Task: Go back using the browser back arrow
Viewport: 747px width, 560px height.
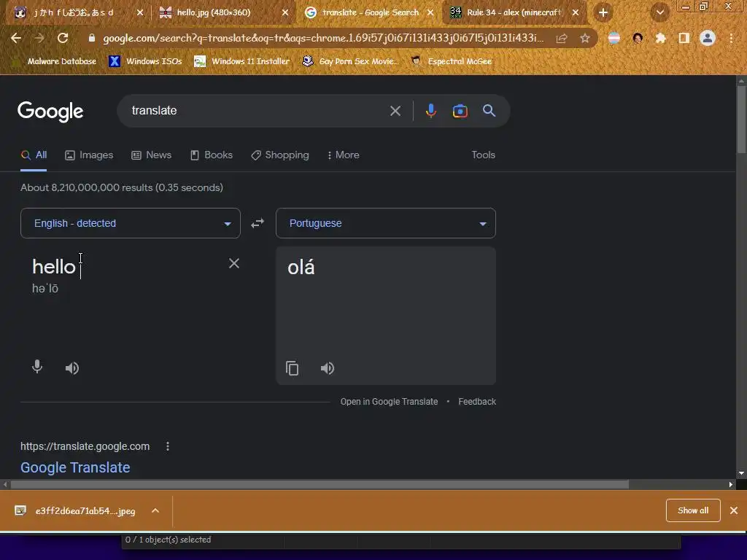Action: tap(16, 38)
